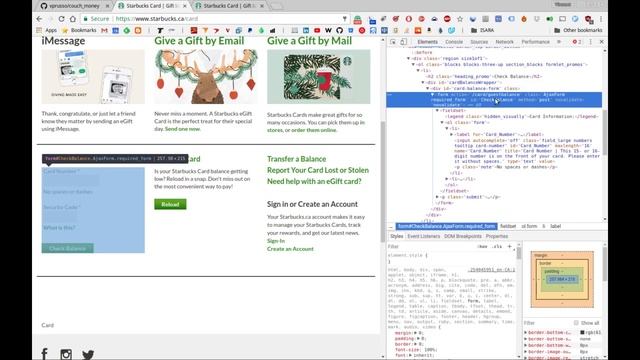Add a new style rule plus icon
Image resolution: width=640 pixels, height=360 pixels.
coord(509,247)
